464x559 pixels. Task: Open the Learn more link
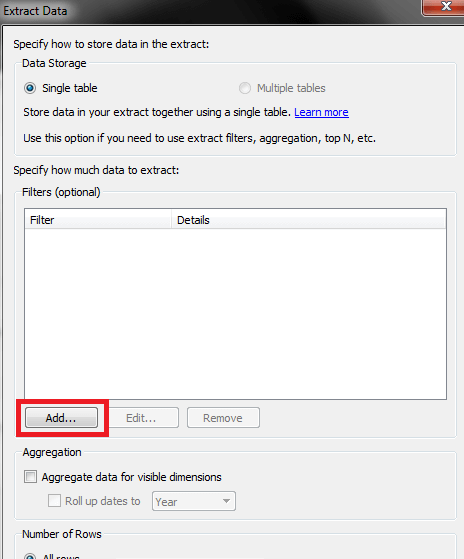click(x=321, y=112)
